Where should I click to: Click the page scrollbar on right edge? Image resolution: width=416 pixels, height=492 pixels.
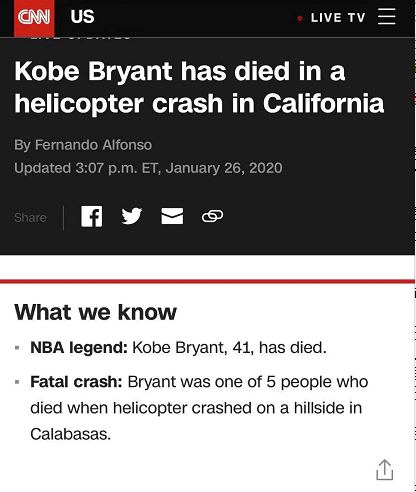click(415, 246)
